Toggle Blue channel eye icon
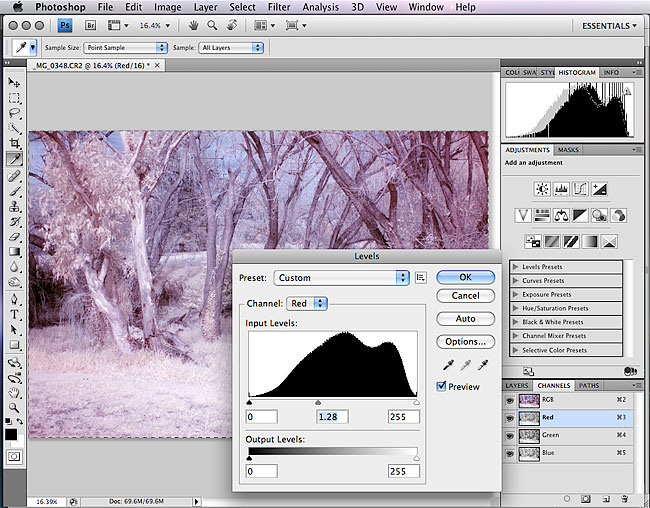 coord(509,453)
